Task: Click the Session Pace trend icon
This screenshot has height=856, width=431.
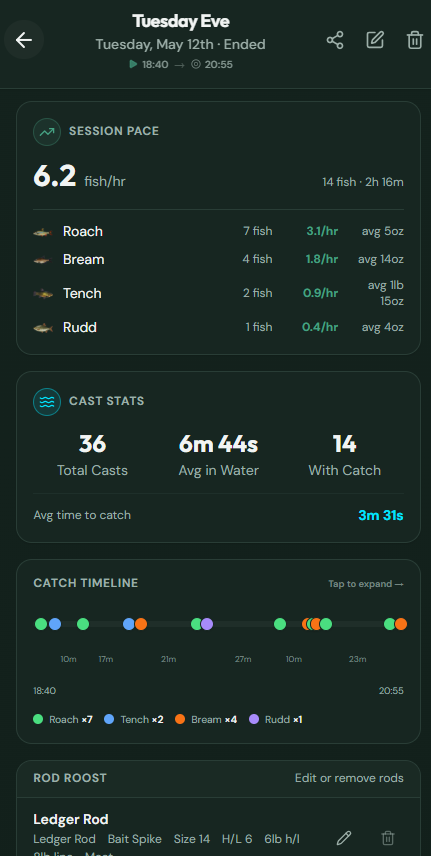Action: click(x=47, y=132)
